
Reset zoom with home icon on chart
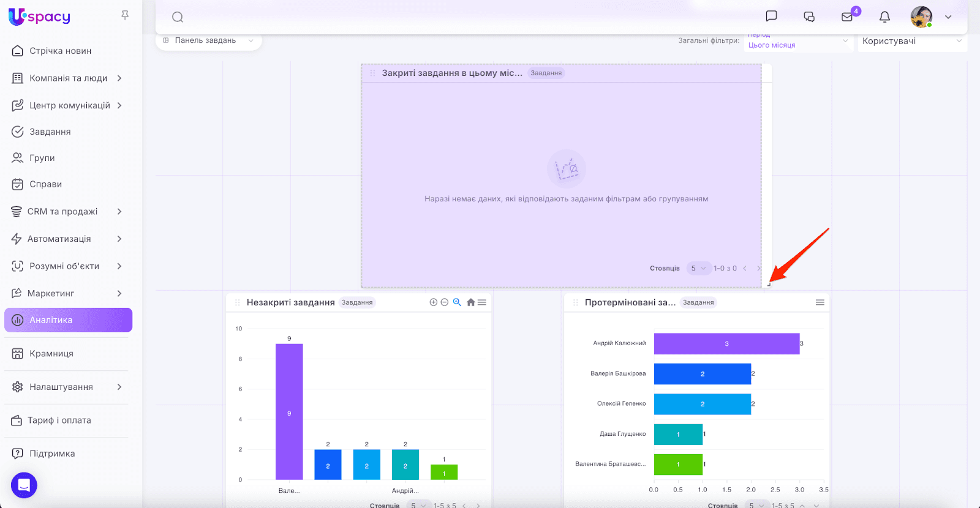[x=470, y=302]
